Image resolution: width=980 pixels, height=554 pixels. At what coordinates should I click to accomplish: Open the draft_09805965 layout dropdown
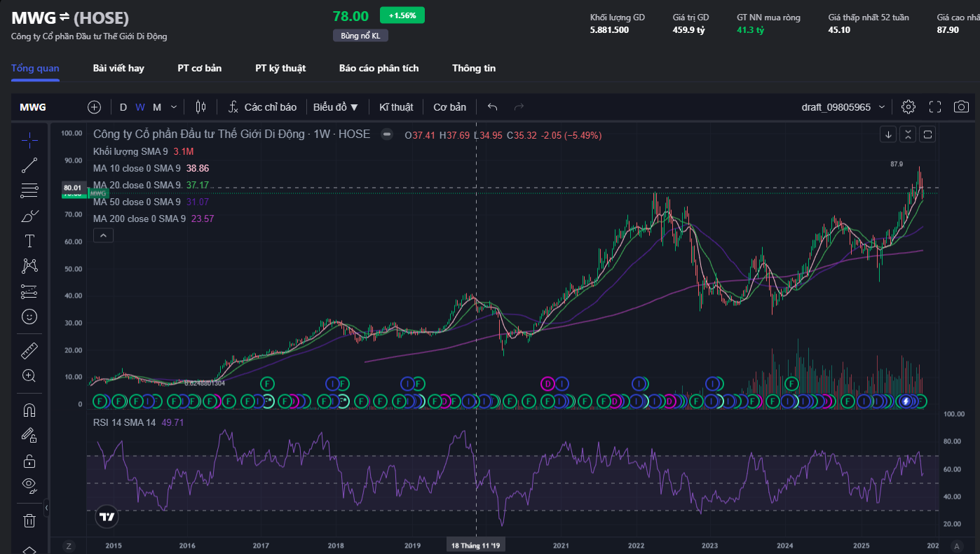(843, 107)
